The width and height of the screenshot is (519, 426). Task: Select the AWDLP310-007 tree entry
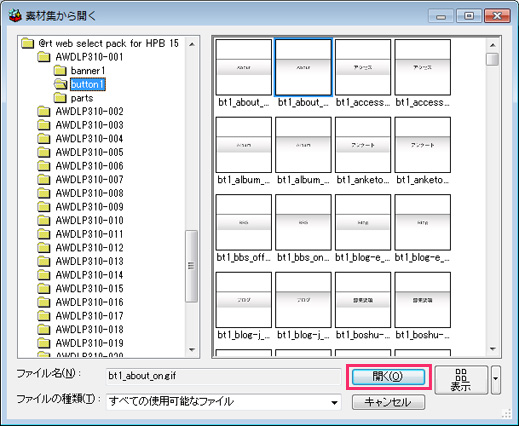pos(89,179)
